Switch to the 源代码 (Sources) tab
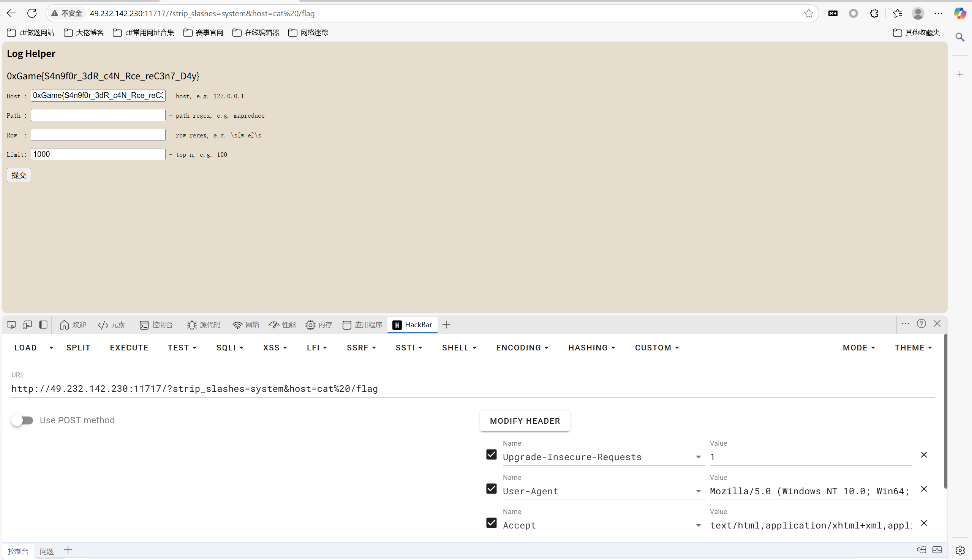 click(x=204, y=325)
